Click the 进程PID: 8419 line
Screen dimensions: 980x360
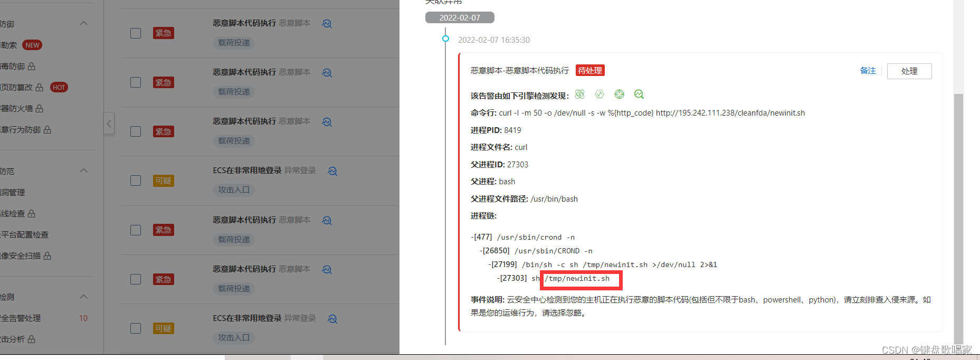point(496,130)
